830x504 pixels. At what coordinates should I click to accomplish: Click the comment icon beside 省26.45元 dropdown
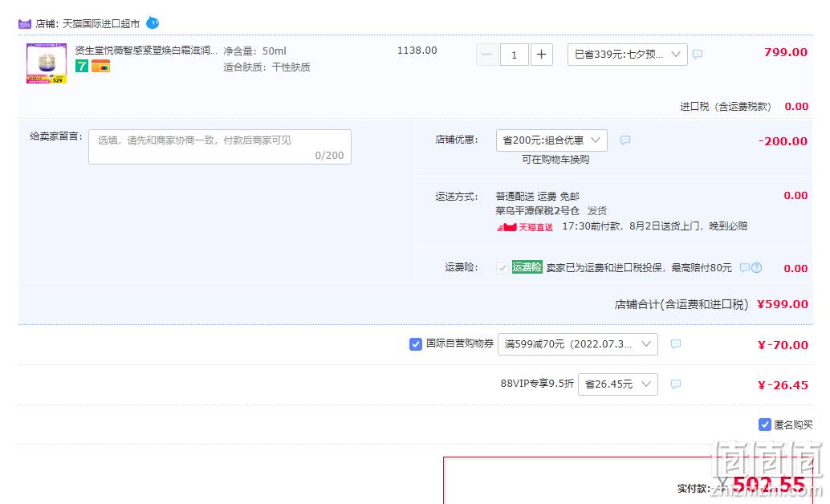coord(675,384)
